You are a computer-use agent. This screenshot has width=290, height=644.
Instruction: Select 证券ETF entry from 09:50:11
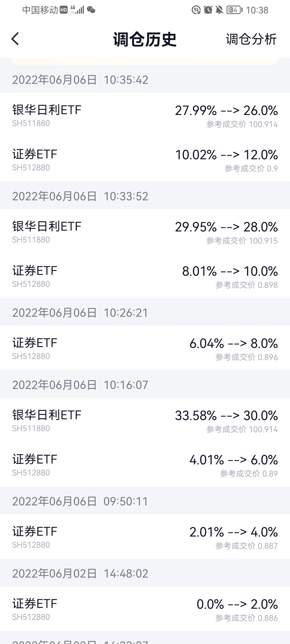145,537
